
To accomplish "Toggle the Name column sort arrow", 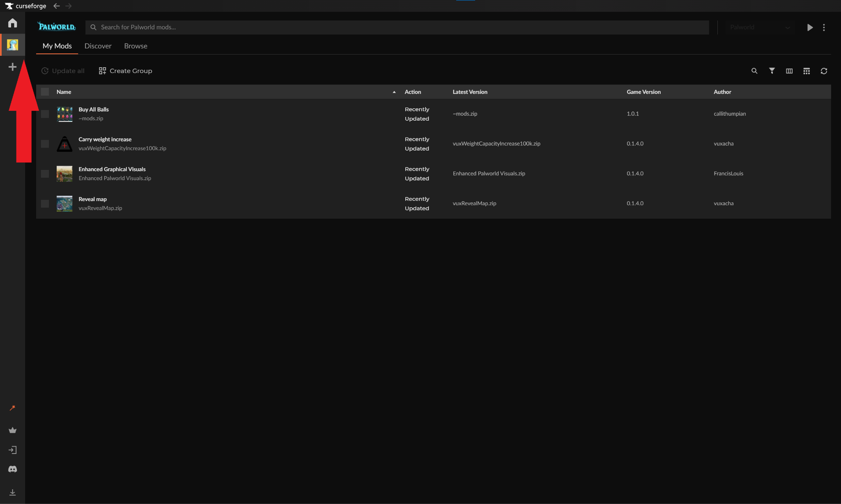I will pyautogui.click(x=394, y=92).
